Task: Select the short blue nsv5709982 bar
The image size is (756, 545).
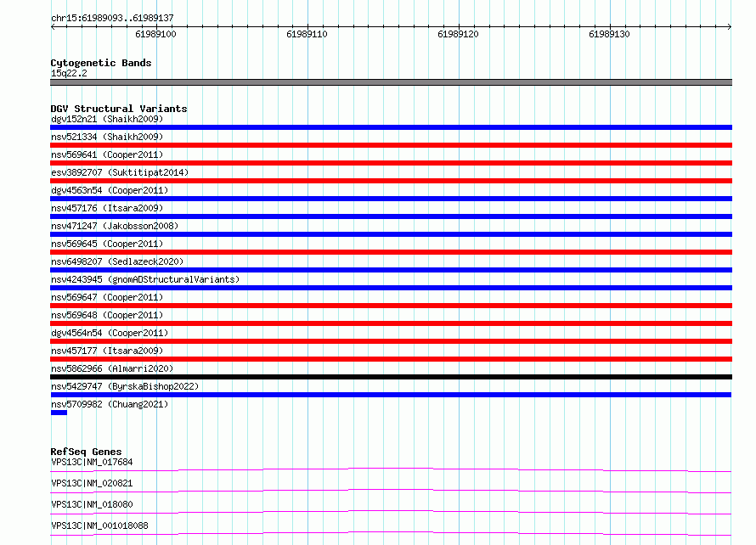Action: point(59,413)
